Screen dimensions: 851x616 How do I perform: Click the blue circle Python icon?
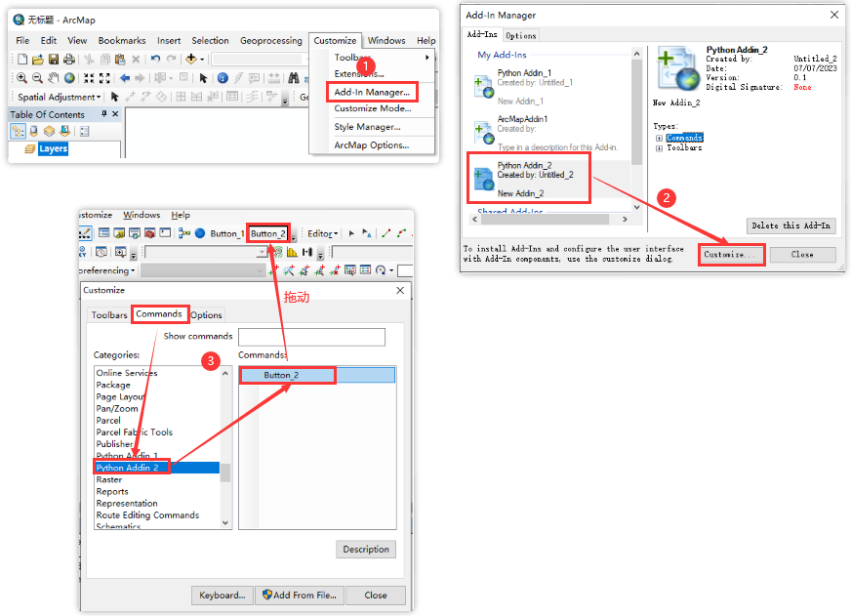pos(200,233)
